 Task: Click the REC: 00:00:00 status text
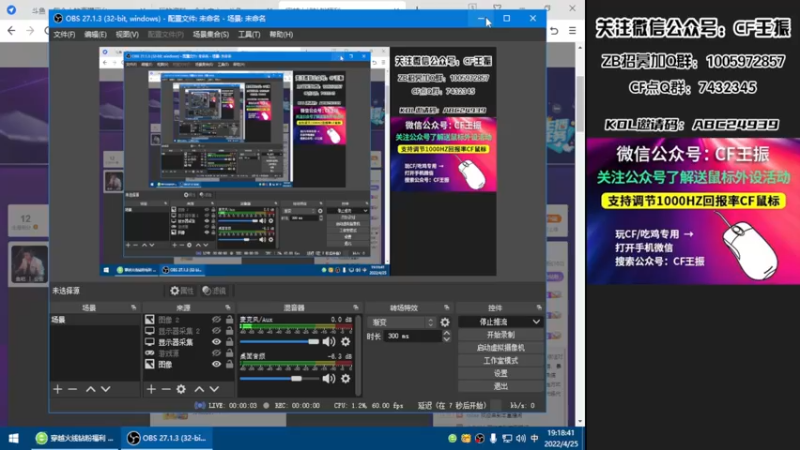pos(297,406)
